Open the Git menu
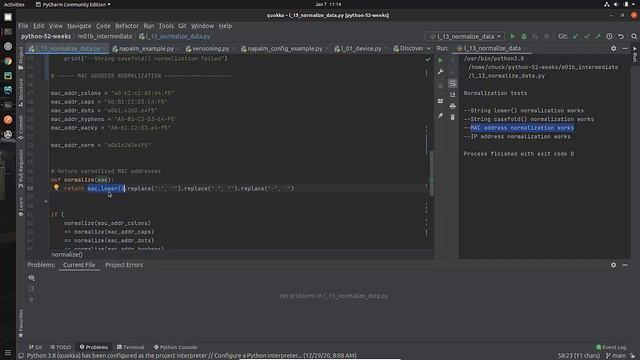 coord(182,26)
